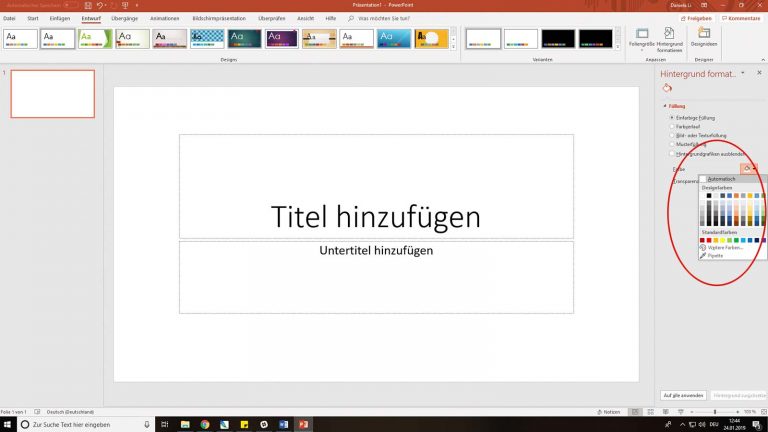Click the Foliengröße icon in ribbon

642,37
